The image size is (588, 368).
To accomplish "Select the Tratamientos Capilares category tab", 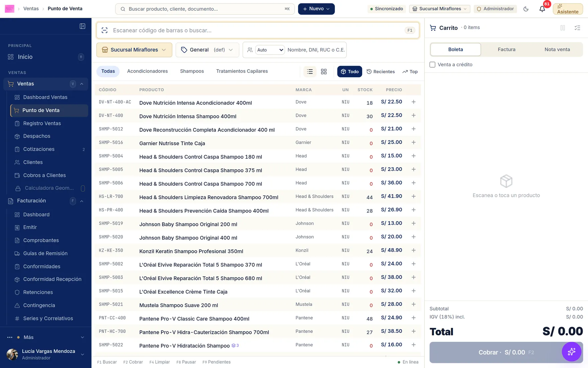I will point(242,71).
